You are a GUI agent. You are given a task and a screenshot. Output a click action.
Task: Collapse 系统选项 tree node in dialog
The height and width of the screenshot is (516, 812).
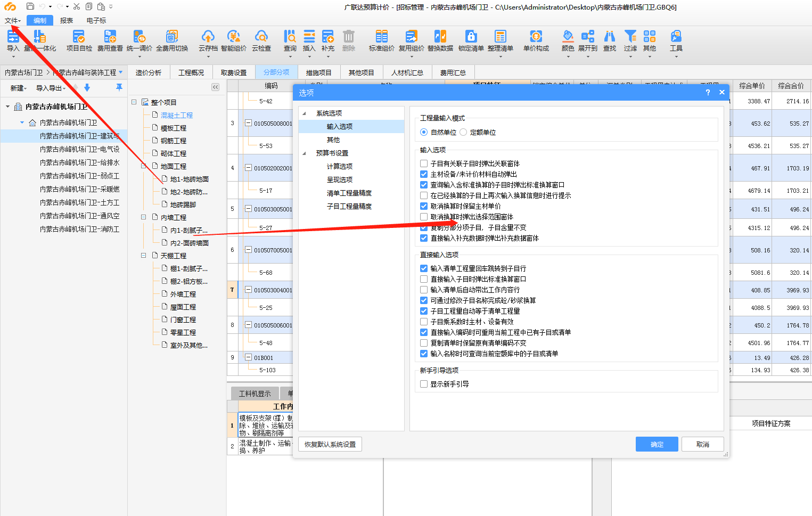coord(305,113)
